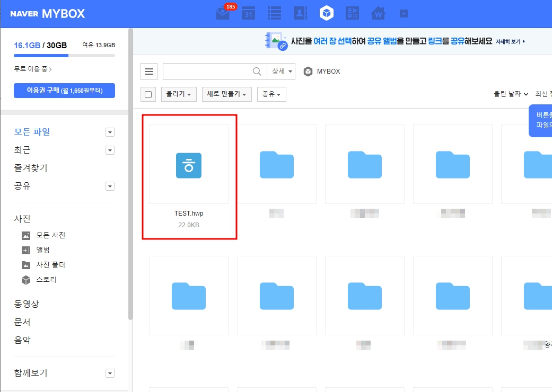The width and height of the screenshot is (552, 392).
Task: Open the 상세 search filter dropdown
Action: coord(281,71)
